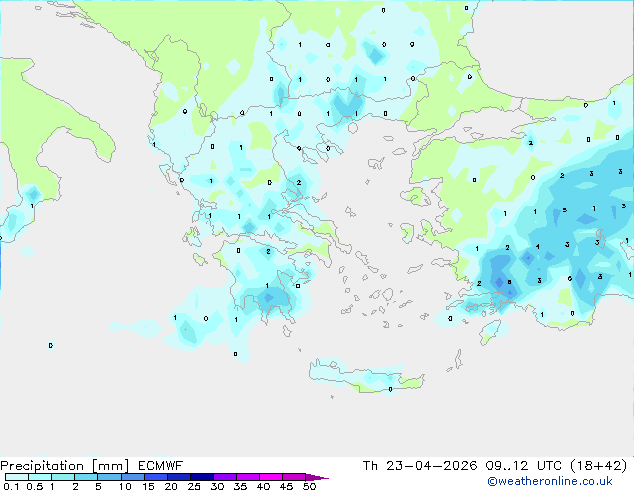The height and width of the screenshot is (490, 634).
Task: Click the legend scale label '25'
Action: point(194,486)
